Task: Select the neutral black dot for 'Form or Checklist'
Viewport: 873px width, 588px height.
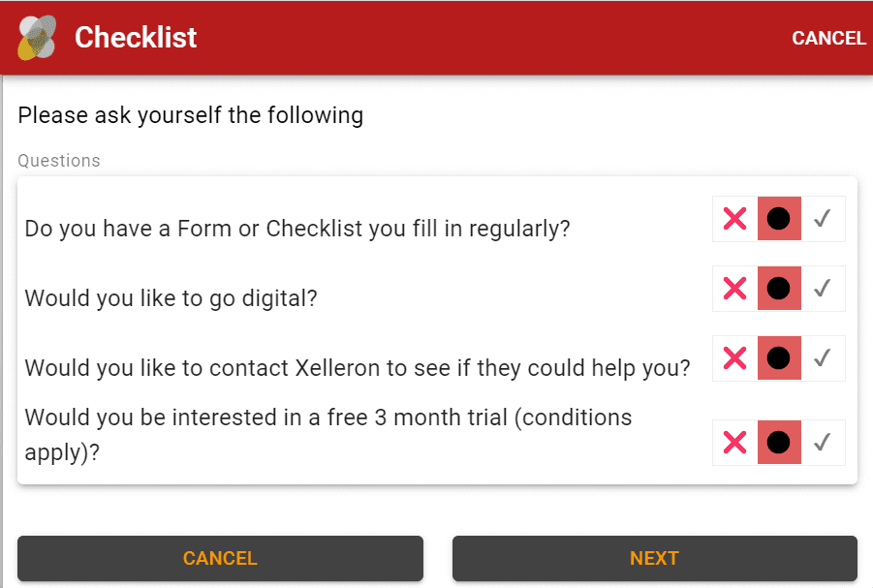Action: 779,219
